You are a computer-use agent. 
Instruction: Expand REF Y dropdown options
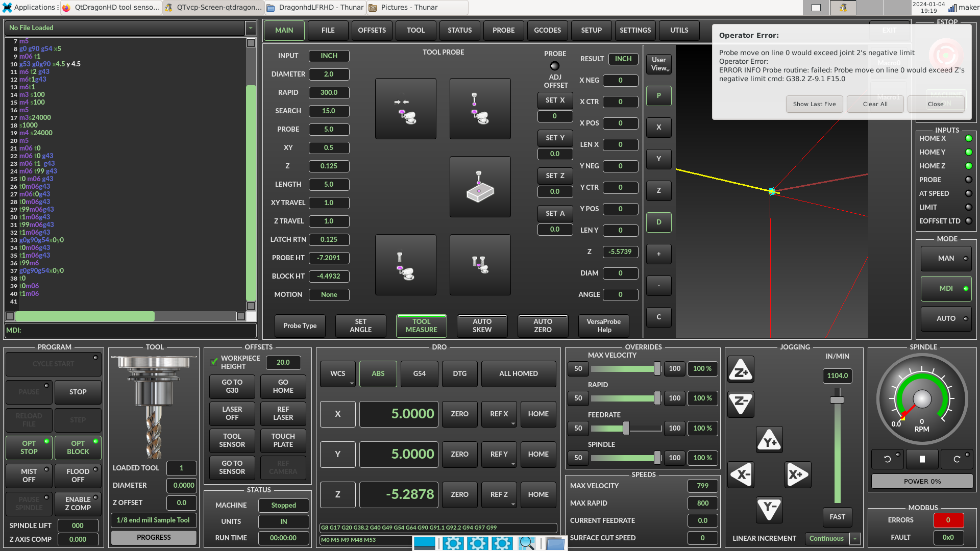pos(513,464)
